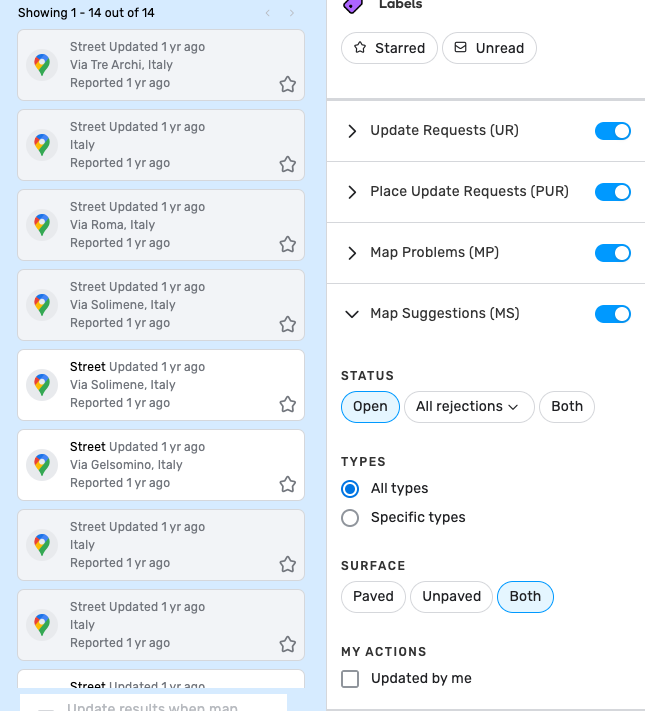Expand Place Update Requests (PUR) section

click(x=352, y=192)
